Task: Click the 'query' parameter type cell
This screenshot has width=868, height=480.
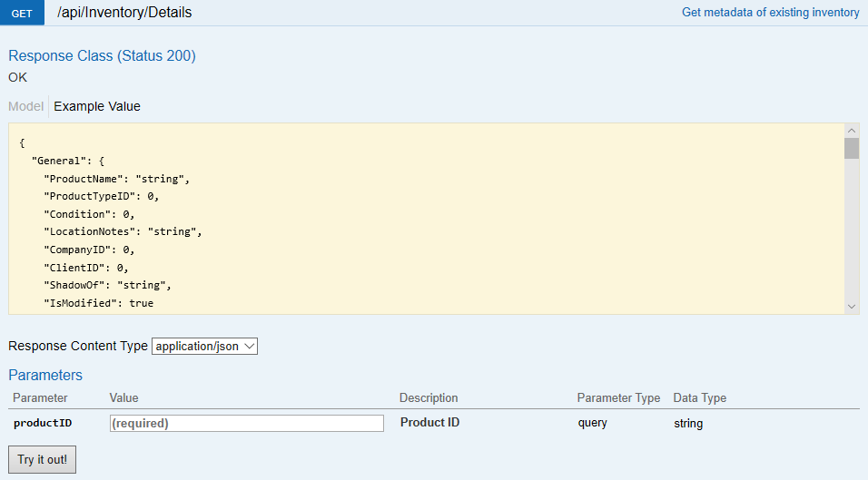Action: (592, 423)
